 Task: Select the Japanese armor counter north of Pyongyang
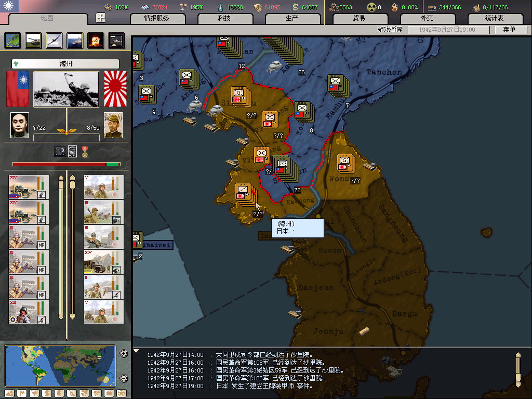coord(270,119)
